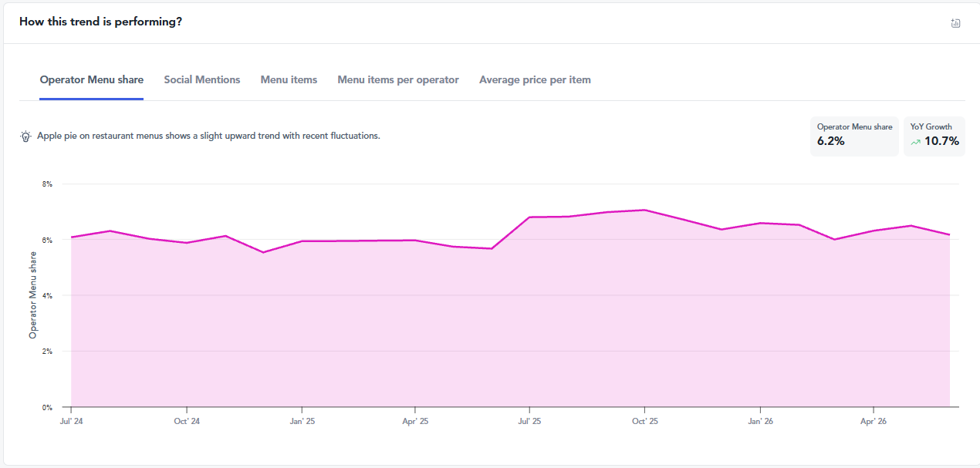Viewport: 980px width, 468px height.
Task: Switch to the Social Mentions tab
Action: click(x=202, y=79)
